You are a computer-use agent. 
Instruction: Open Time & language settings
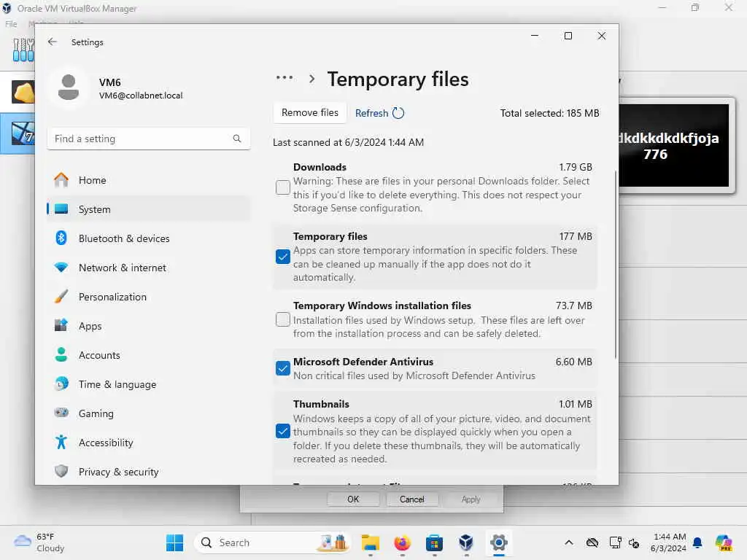[x=149, y=384]
